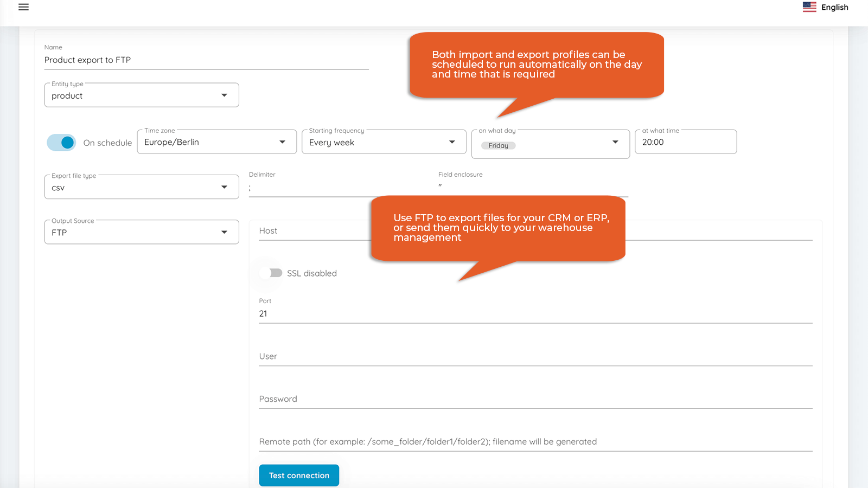This screenshot has height=488, width=868.
Task: Click the User input field
Action: tap(535, 356)
